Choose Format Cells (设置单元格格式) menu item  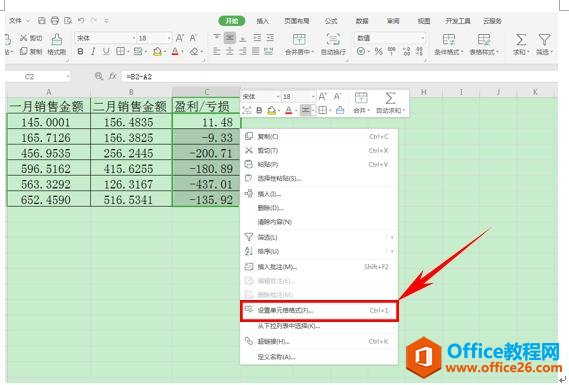(319, 311)
